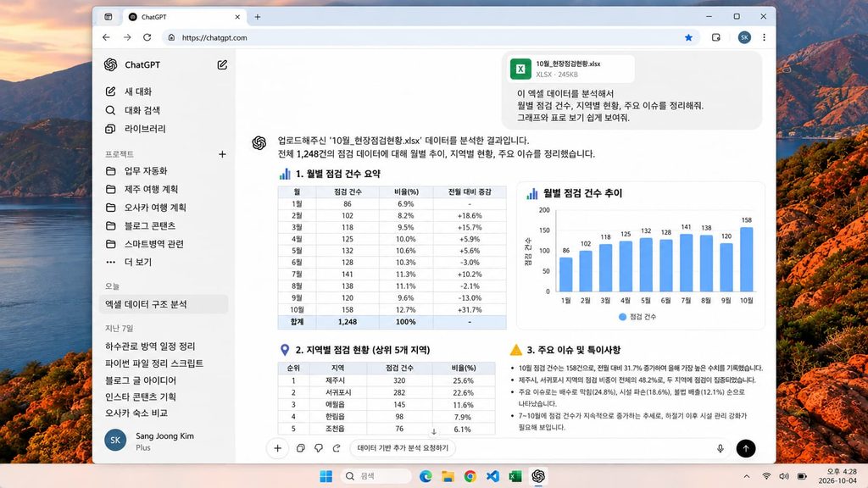Viewport: 868px width, 488px height.
Task: Click the tab list icon left of tab
Action: click(108, 17)
